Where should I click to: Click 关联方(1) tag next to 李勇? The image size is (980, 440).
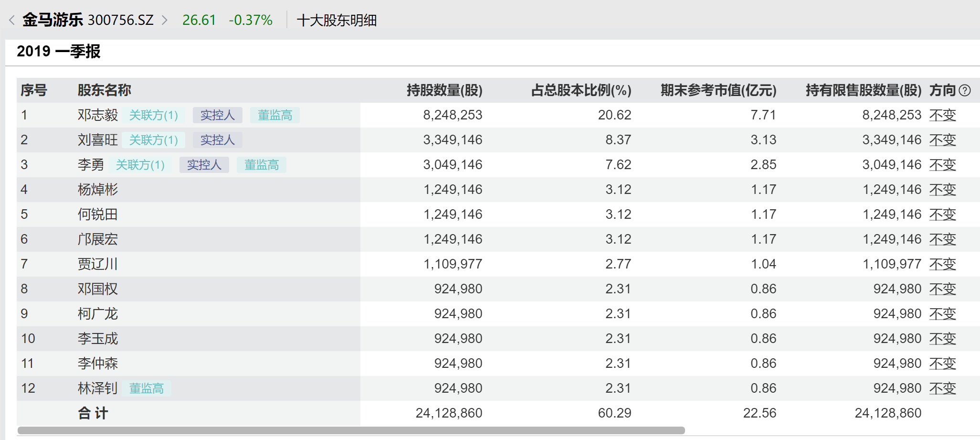point(140,165)
